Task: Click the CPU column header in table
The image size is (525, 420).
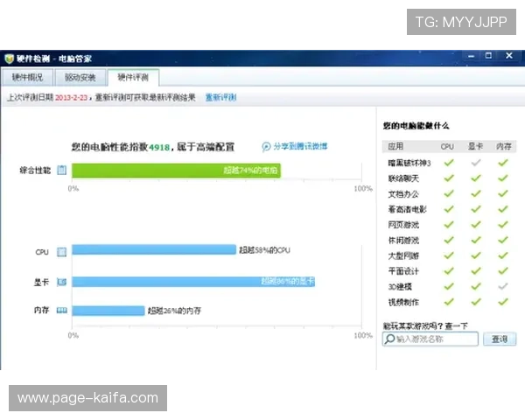Action: [447, 146]
